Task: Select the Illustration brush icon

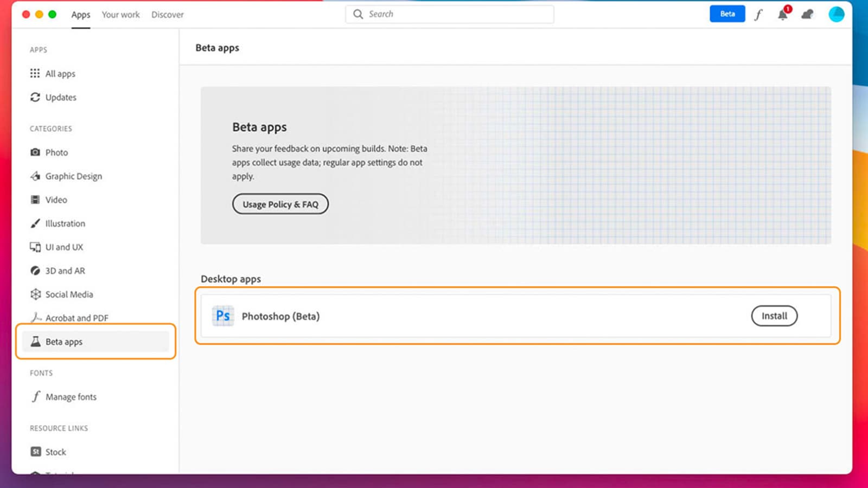Action: click(35, 223)
